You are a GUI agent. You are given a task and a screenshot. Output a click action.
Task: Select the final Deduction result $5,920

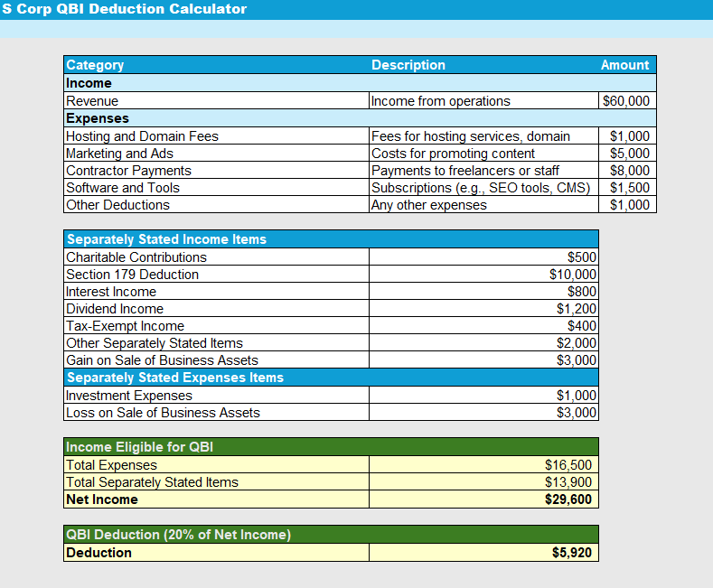[483, 553]
